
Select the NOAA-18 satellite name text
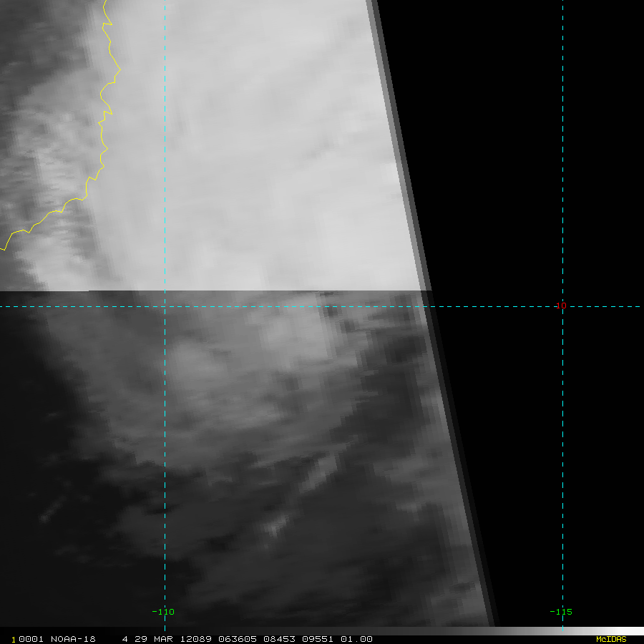73,639
